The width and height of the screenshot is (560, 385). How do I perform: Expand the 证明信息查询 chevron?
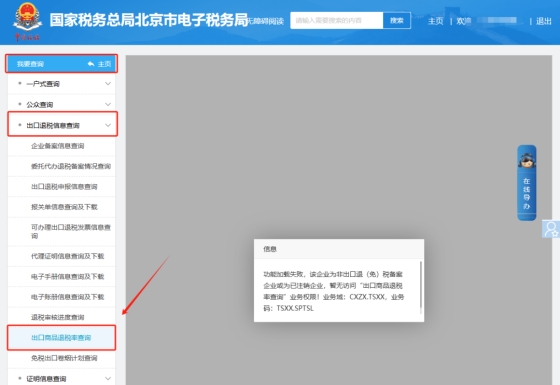pyautogui.click(x=108, y=378)
